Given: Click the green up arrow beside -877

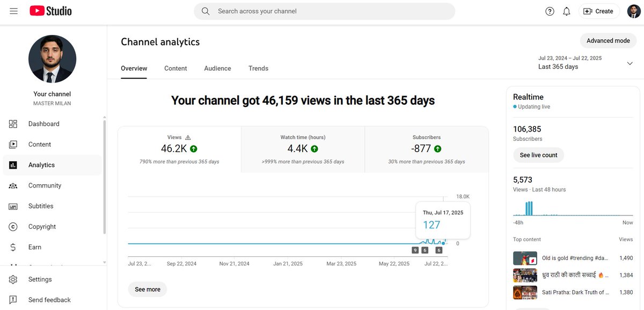Looking at the screenshot, I should tap(438, 149).
